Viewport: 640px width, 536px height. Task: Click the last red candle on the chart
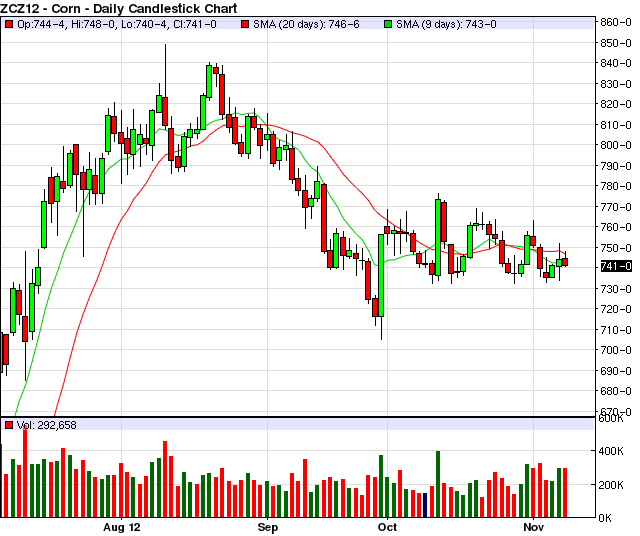(x=565, y=262)
